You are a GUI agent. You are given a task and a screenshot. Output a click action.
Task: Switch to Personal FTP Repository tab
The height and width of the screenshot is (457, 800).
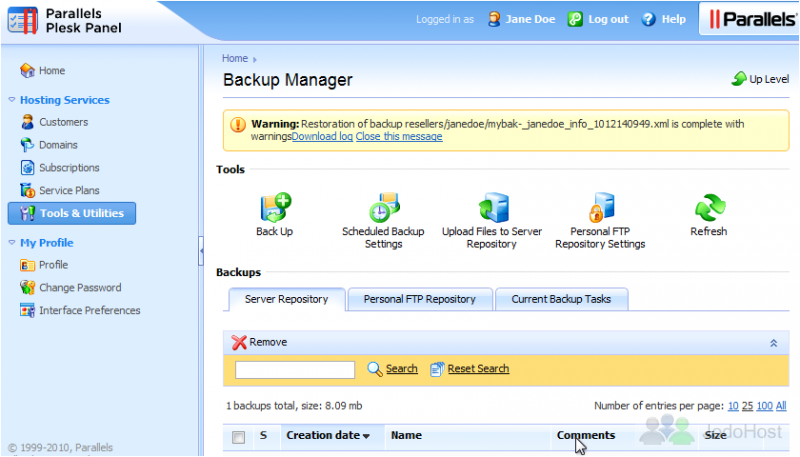coord(420,299)
